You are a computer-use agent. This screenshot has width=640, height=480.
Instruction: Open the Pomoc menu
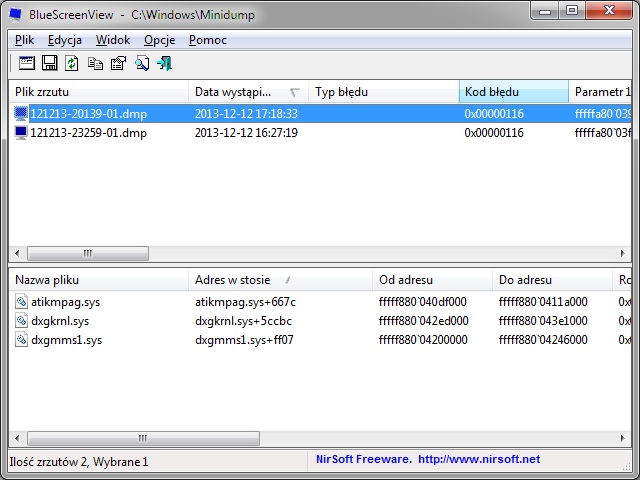(208, 40)
